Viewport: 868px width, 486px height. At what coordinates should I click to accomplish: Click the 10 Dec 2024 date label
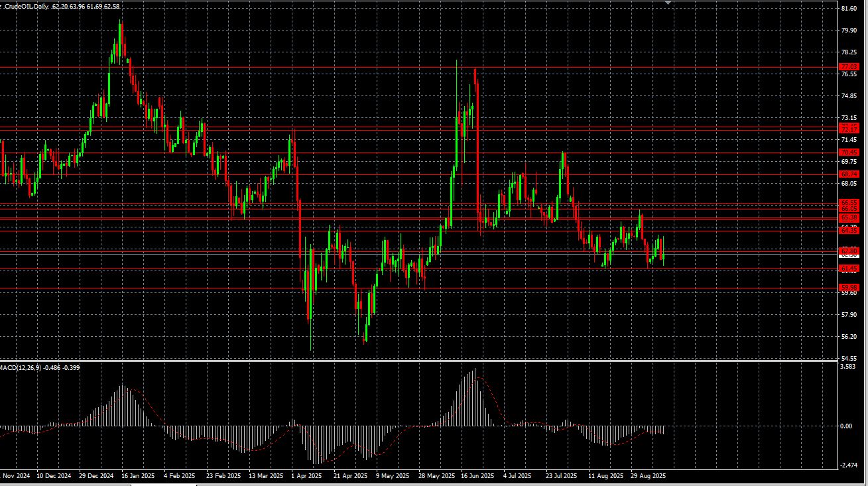click(54, 476)
